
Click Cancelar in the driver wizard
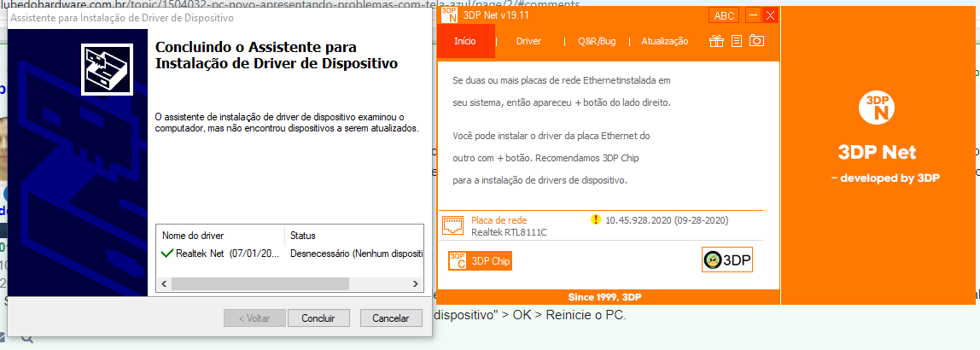[391, 318]
